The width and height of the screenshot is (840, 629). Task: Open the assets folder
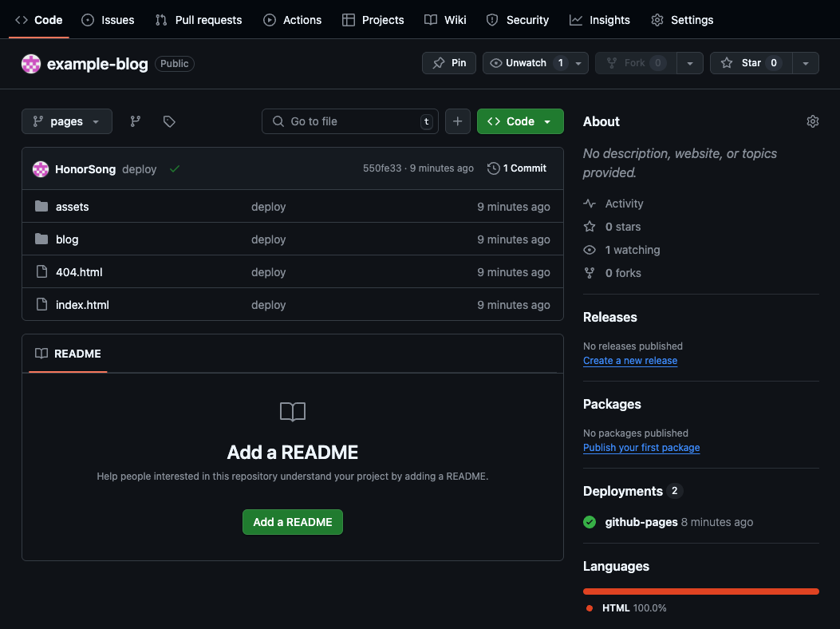[x=73, y=207]
